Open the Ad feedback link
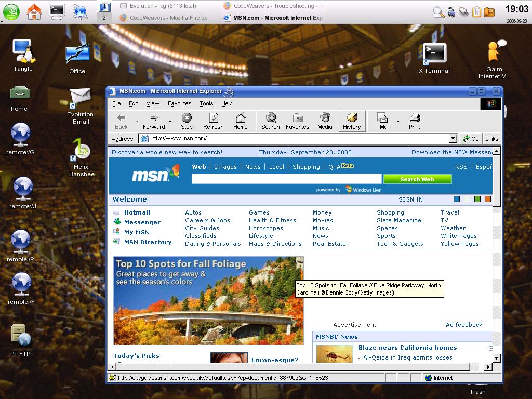Screen dimensions: 532x399 (464, 325)
